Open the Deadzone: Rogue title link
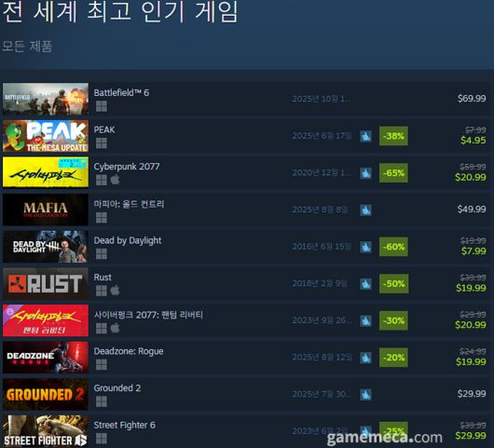The width and height of the screenshot is (494, 448). click(x=129, y=351)
